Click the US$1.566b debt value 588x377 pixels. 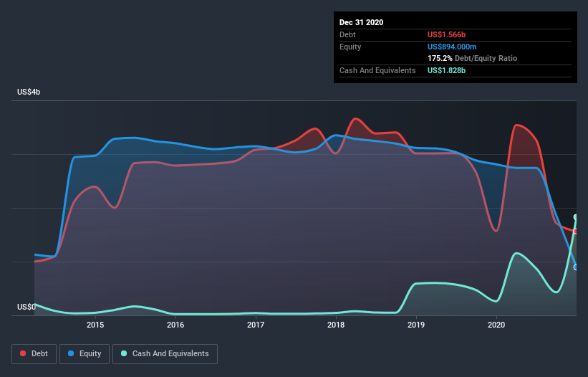coord(446,34)
